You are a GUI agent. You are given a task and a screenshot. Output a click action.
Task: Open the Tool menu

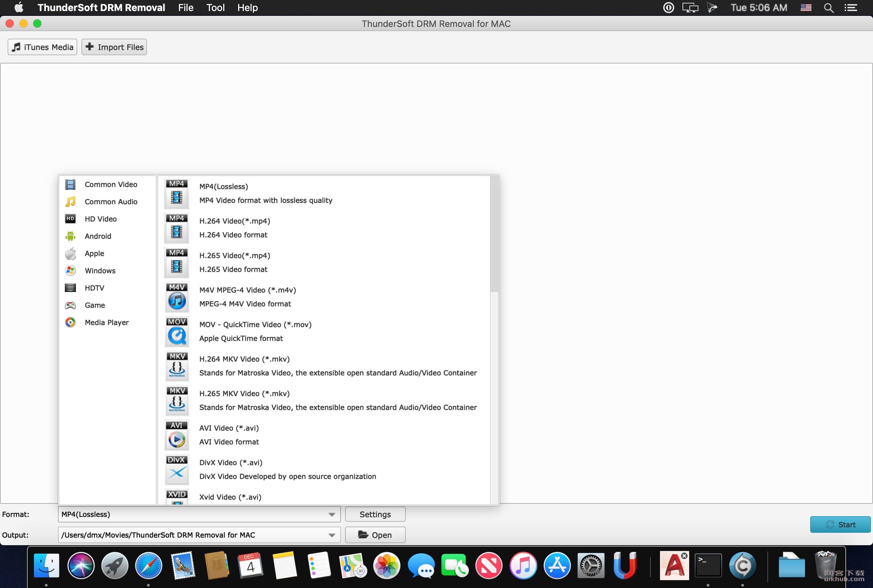click(215, 8)
